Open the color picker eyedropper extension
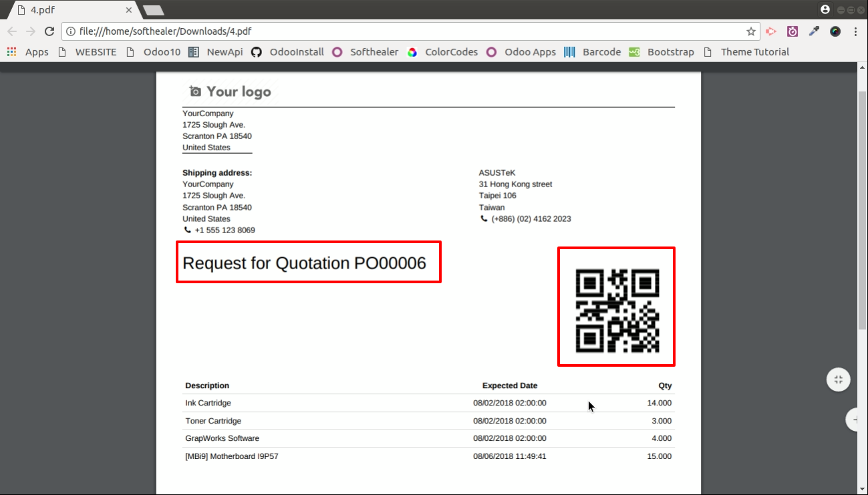This screenshot has width=868, height=495. click(814, 31)
